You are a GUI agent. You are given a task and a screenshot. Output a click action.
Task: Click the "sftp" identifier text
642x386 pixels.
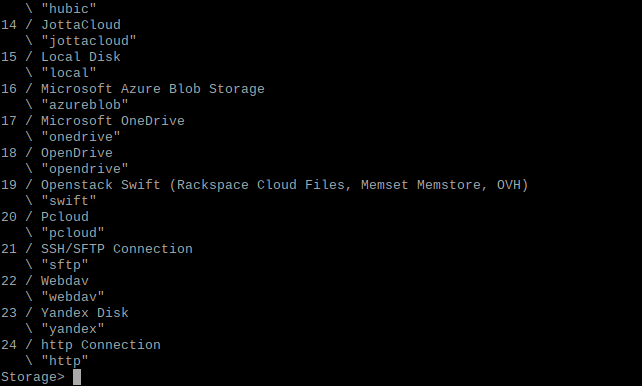tap(65, 265)
